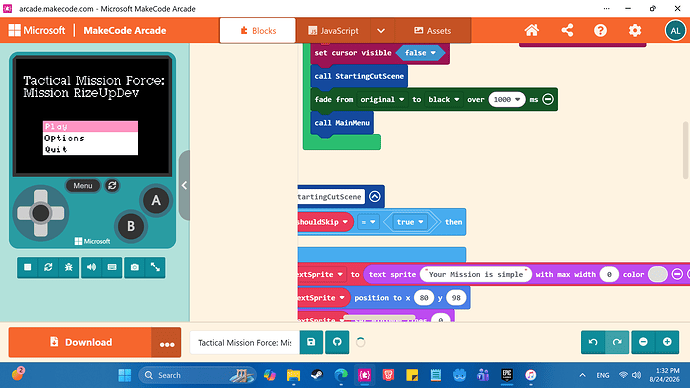690x388 pixels.
Task: Click the simulator directional pad
Action: (x=41, y=213)
